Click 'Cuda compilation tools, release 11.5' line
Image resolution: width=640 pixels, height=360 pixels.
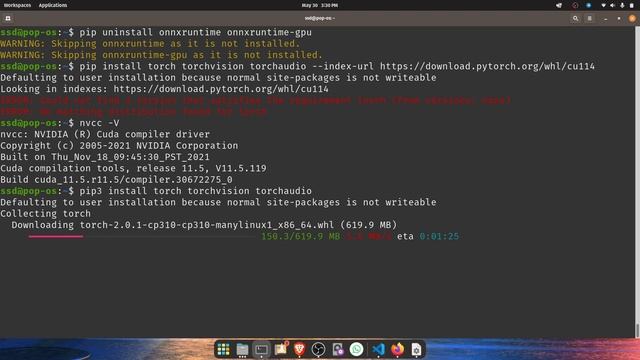click(133, 168)
